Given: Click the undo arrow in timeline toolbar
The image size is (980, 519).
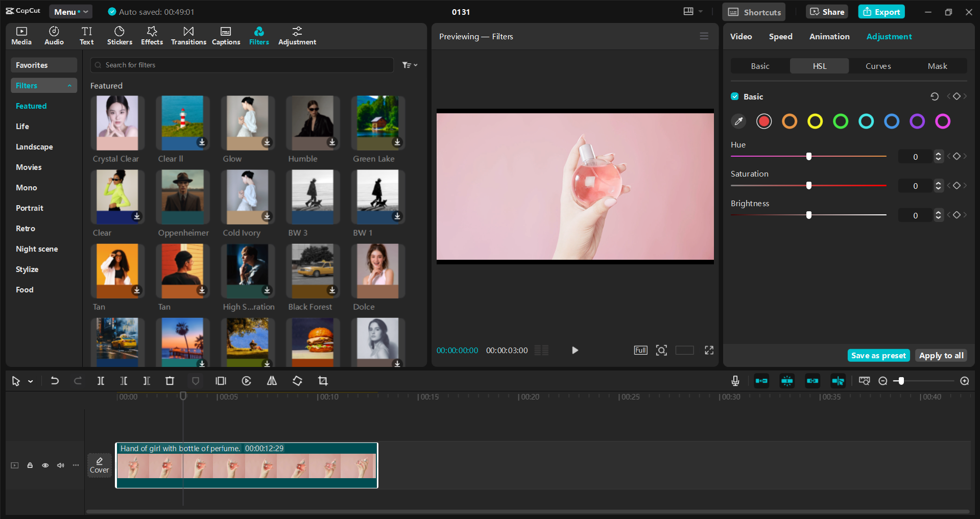Looking at the screenshot, I should [55, 381].
